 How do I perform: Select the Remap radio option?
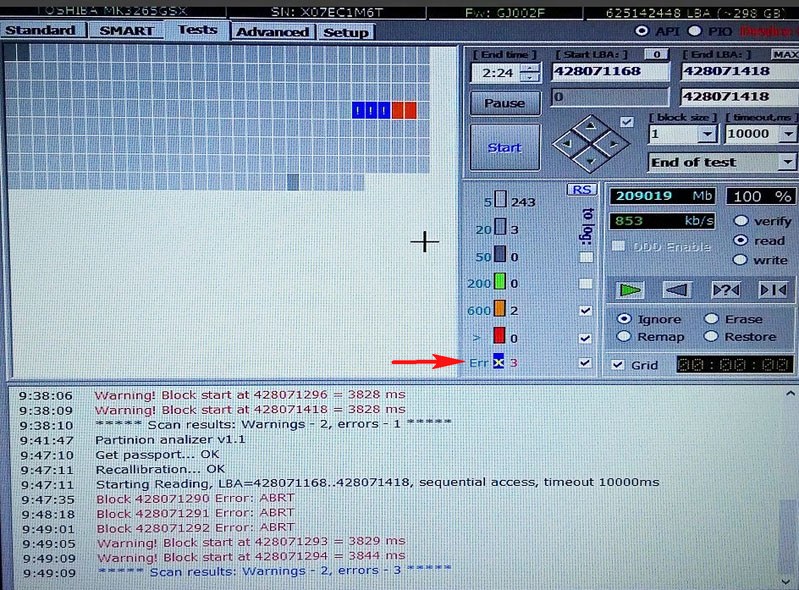pyautogui.click(x=625, y=337)
